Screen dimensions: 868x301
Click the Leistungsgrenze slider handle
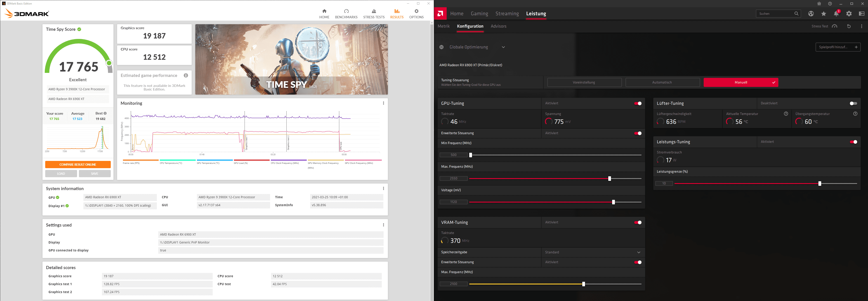point(819,184)
